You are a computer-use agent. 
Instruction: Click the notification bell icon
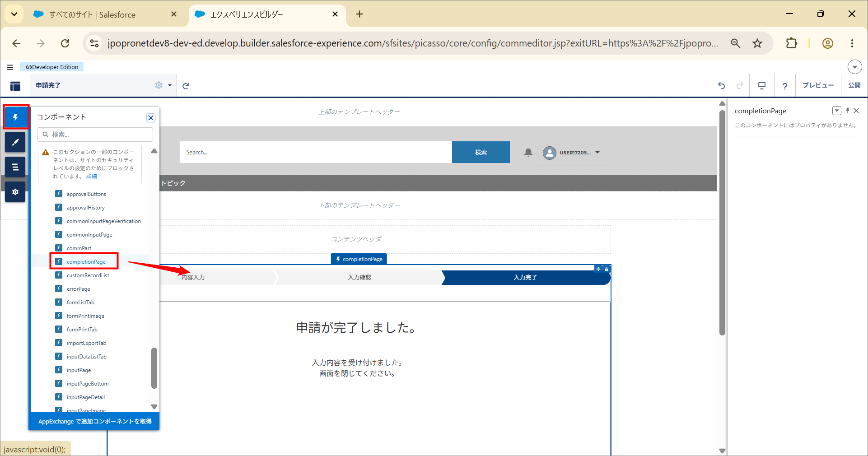528,153
